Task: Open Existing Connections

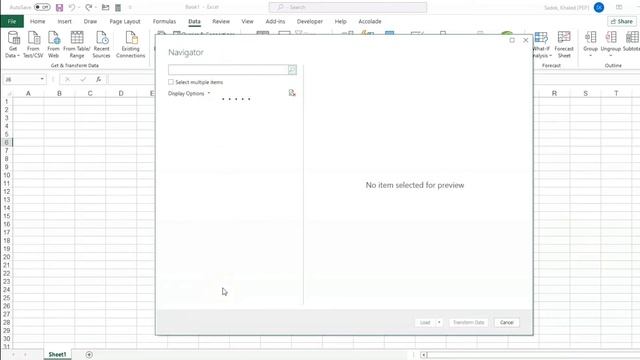Action: click(x=131, y=44)
